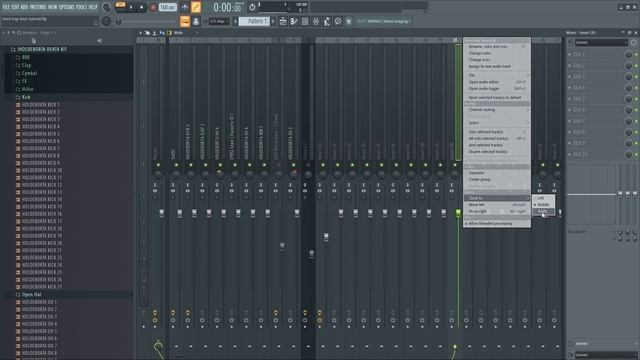Toggle the highlighted link/snap icon in top toolbar
Viewport: 640px width, 360px height.
[x=196, y=7]
